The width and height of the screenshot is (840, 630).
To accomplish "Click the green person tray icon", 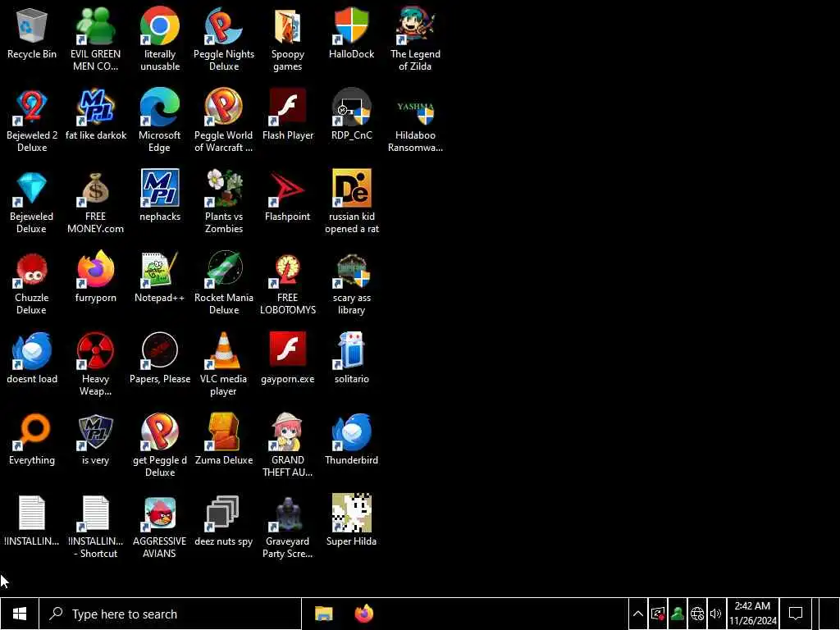I will click(677, 614).
